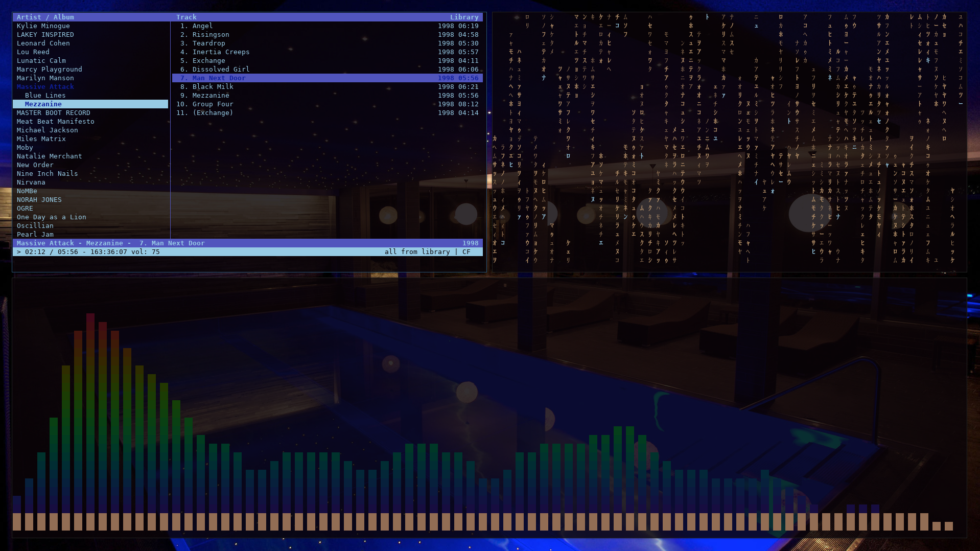Viewport: 980px width, 551px height.
Task: Click the 08:12 duration of Group Four
Action: click(x=468, y=104)
